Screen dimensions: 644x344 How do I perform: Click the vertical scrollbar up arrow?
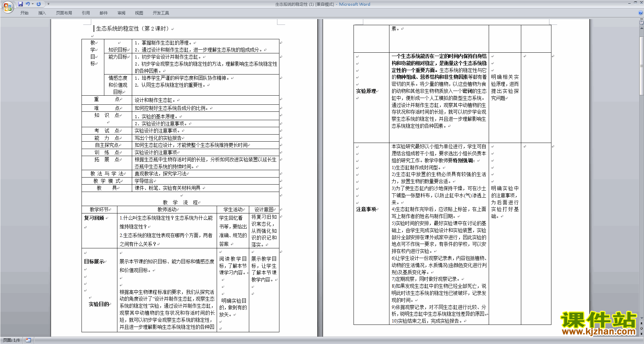[x=642, y=28]
